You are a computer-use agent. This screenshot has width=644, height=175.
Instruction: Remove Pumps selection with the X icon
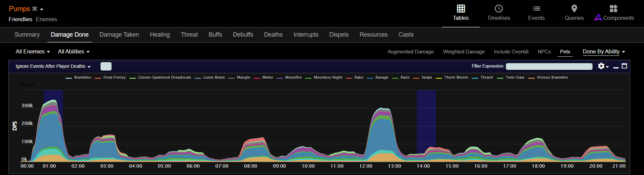(35, 9)
